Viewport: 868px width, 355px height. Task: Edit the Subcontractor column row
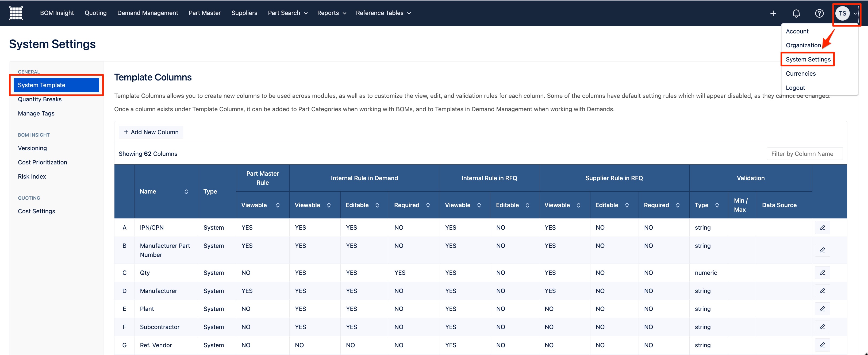click(x=822, y=327)
